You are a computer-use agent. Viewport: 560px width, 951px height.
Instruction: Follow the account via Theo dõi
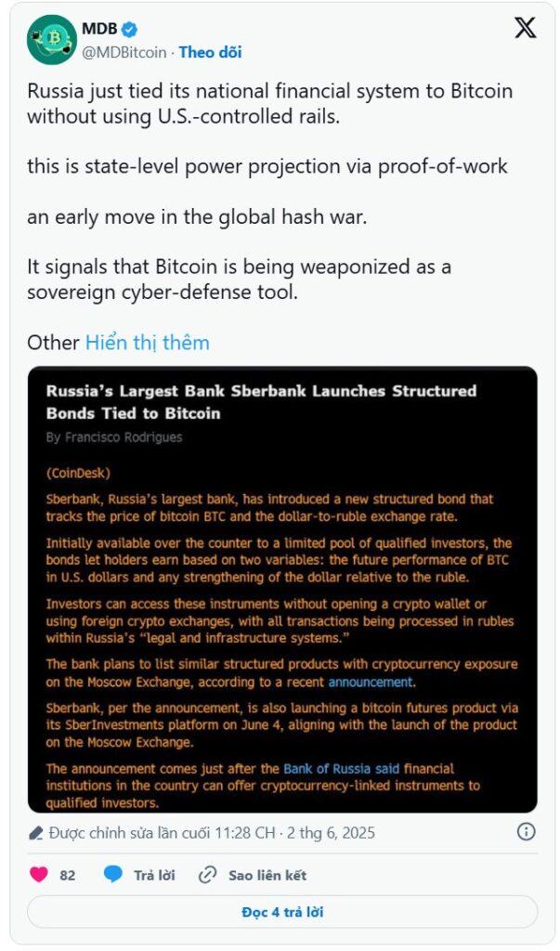click(210, 52)
